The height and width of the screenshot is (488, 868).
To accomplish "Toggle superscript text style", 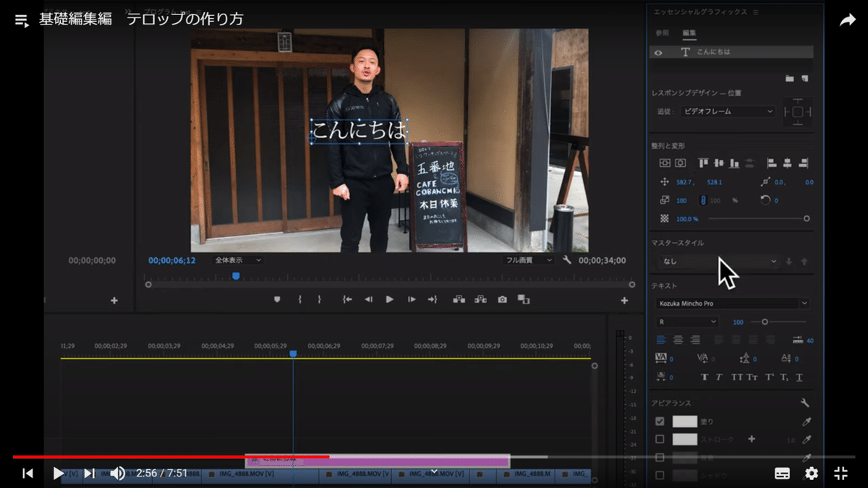I will click(770, 377).
